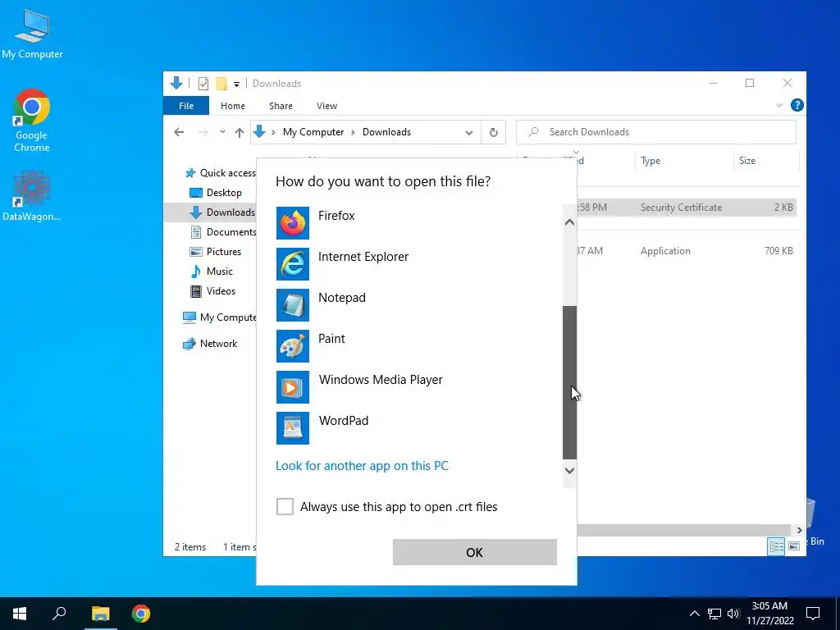
Task: Open Pictures in the navigation pane
Action: [216, 251]
